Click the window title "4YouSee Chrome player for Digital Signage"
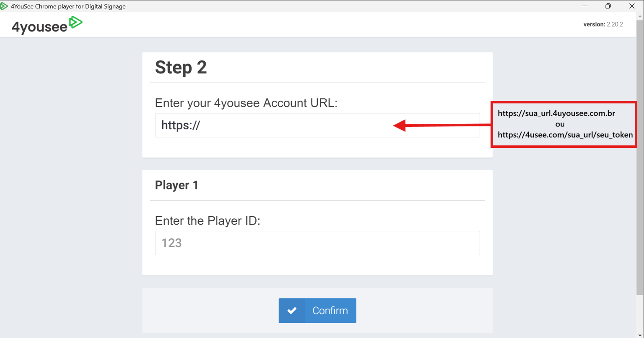This screenshot has width=644, height=338. 68,6
